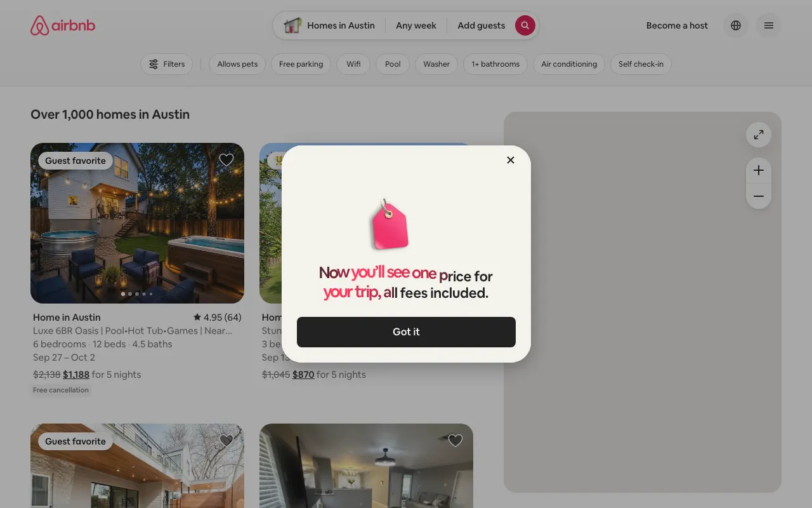
Task: Click Over 1,000 homes in Austin heading
Action: 110,114
